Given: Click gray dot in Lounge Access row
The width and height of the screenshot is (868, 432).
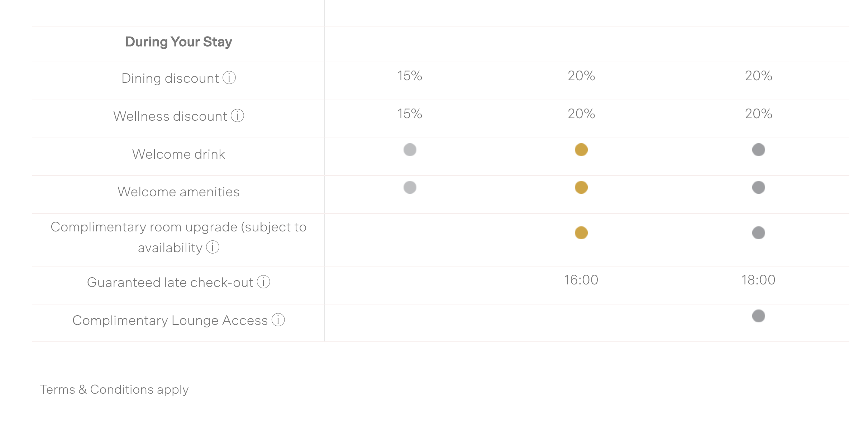Looking at the screenshot, I should (758, 316).
